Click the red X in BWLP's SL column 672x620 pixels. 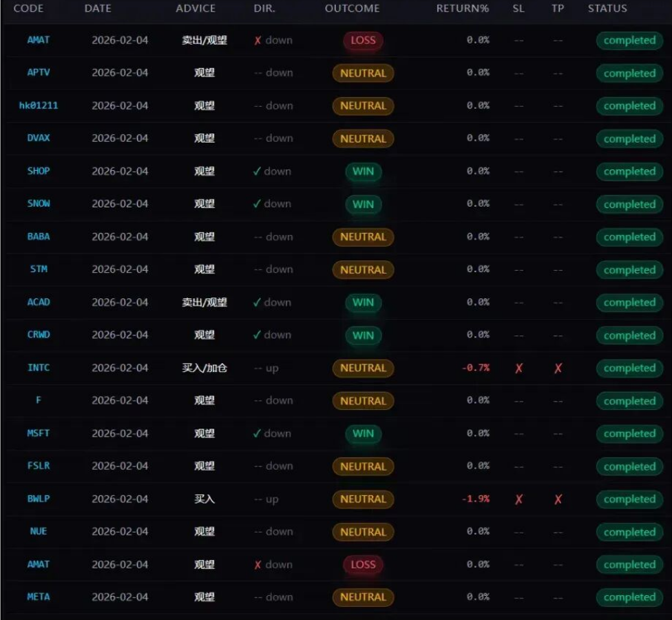(518, 499)
